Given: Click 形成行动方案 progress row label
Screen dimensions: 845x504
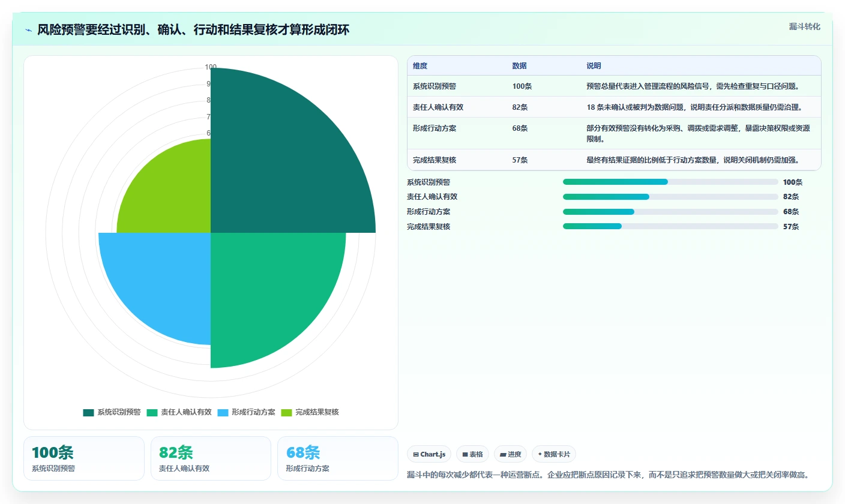Looking at the screenshot, I should [x=429, y=212].
